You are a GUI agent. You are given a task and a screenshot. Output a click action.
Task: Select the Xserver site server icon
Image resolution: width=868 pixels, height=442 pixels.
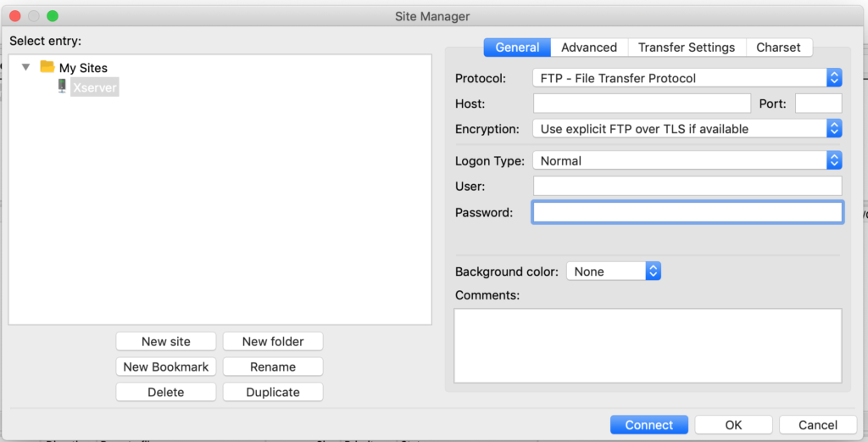[62, 87]
